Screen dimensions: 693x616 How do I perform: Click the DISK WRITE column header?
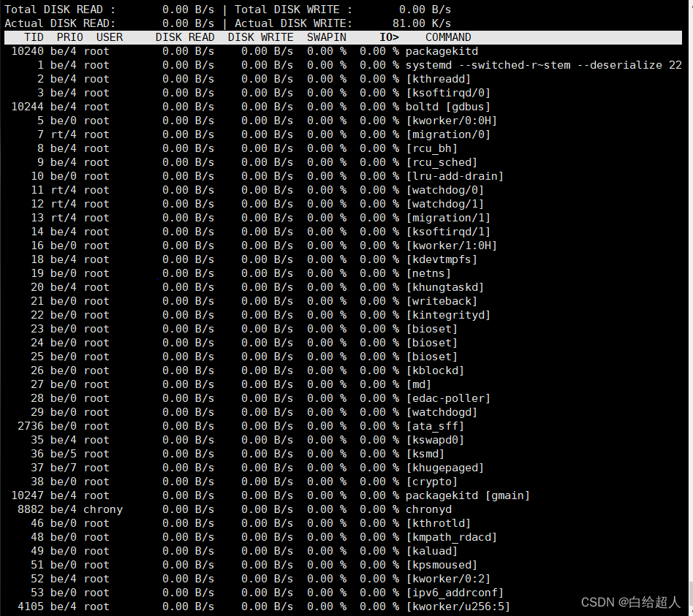(x=261, y=37)
